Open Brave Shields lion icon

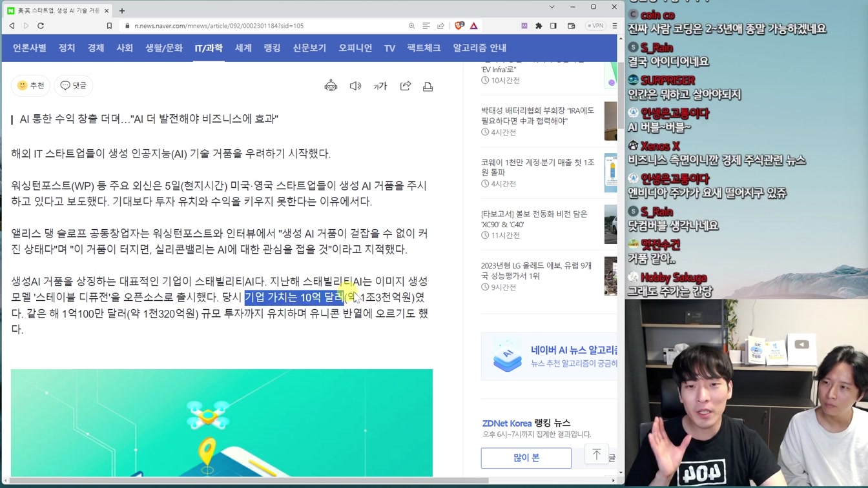point(459,26)
